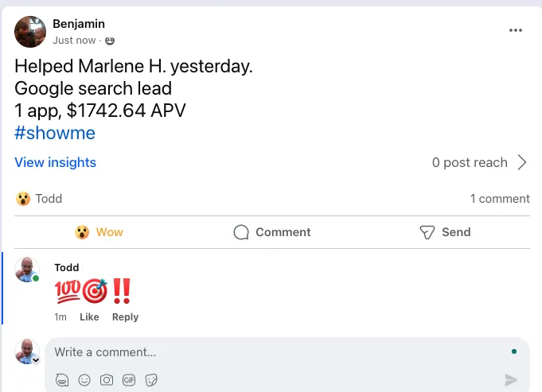
Task: Reply to Todd's comment
Action: (x=125, y=316)
